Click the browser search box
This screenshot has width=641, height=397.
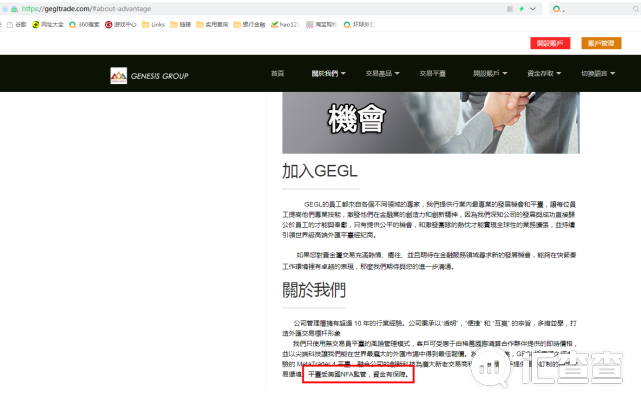click(595, 9)
